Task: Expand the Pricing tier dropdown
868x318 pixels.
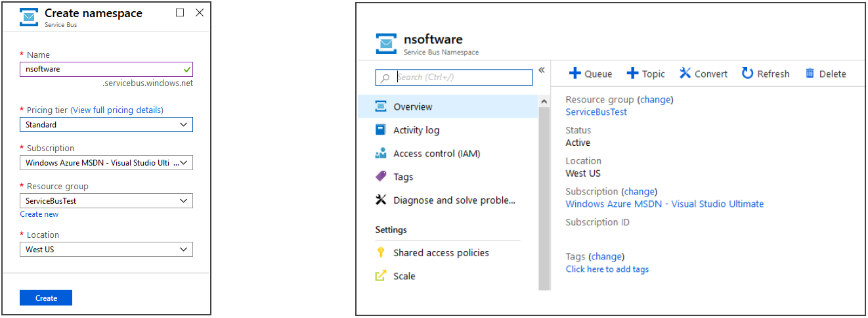Action: click(x=106, y=125)
